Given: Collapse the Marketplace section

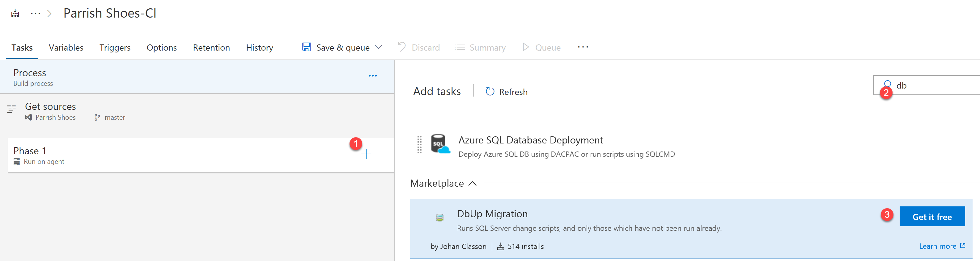Looking at the screenshot, I should pyautogui.click(x=473, y=184).
